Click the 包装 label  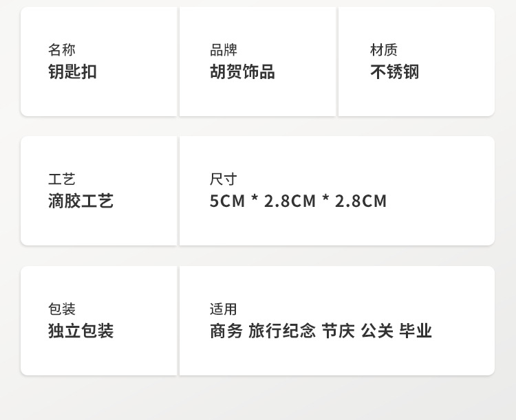click(62, 309)
